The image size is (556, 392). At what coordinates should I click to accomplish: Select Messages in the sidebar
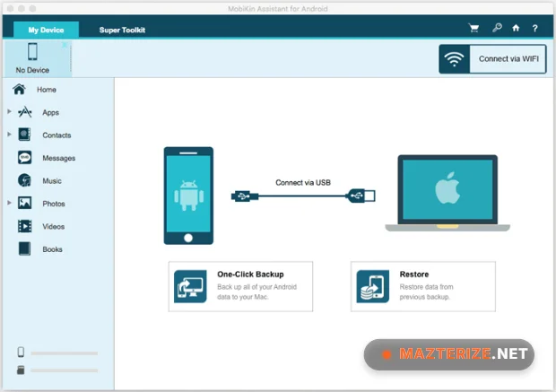click(x=59, y=158)
